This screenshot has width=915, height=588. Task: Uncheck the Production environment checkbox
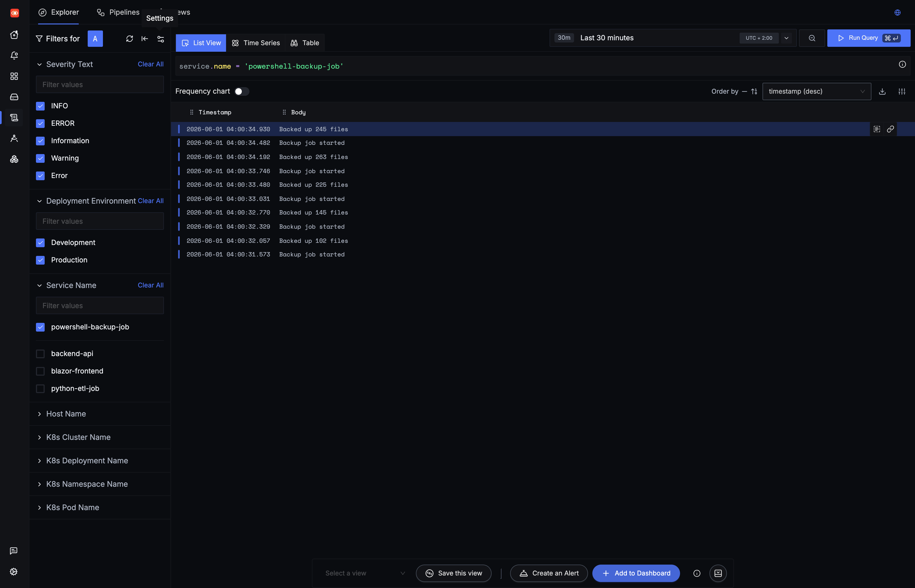[40, 260]
